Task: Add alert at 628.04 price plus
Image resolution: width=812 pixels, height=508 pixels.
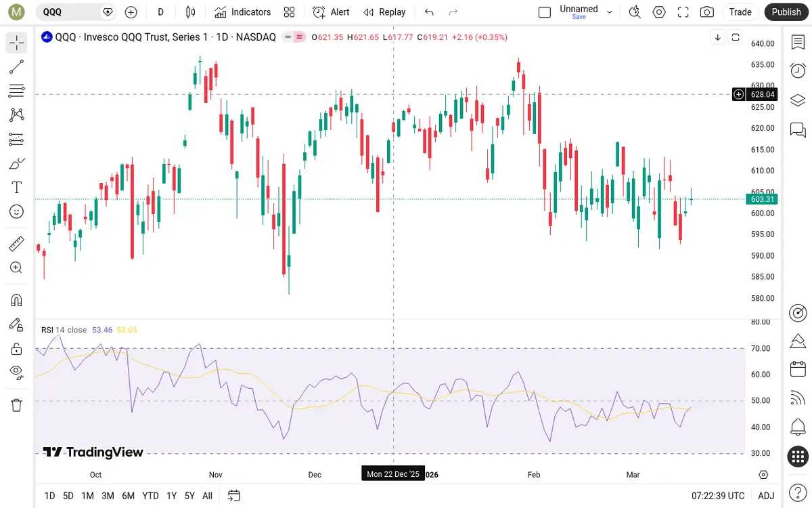Action: click(x=738, y=94)
